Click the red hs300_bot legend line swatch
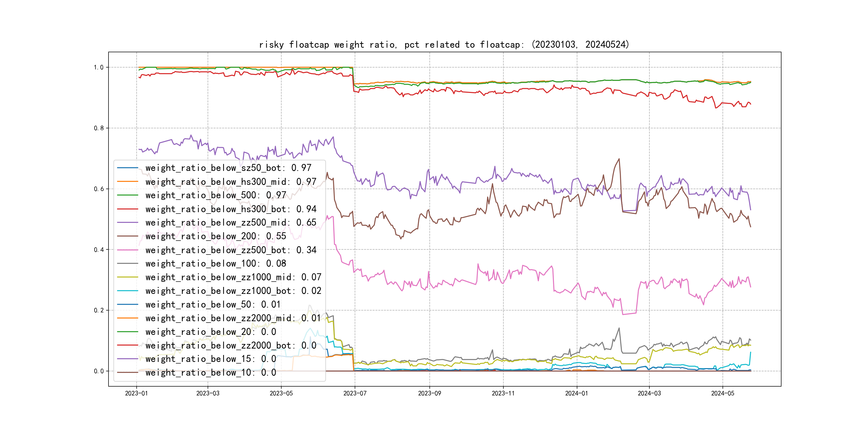868x434 pixels. tap(127, 209)
